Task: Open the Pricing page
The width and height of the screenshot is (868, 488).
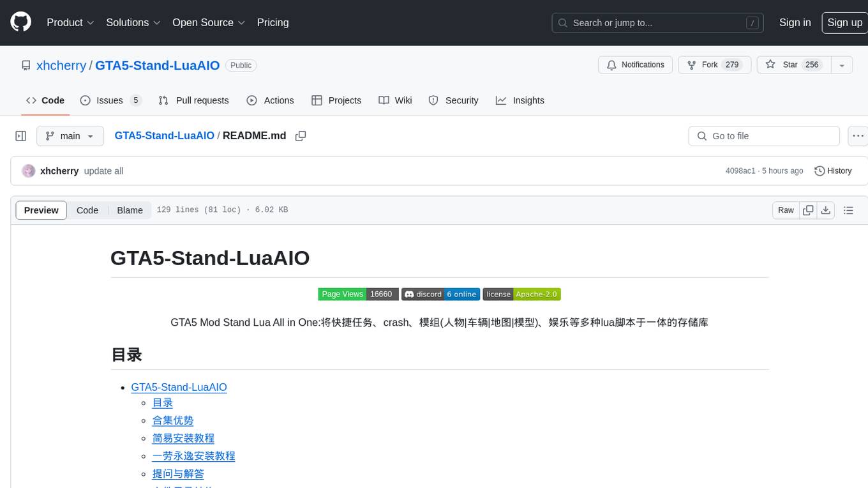Action: point(273,22)
